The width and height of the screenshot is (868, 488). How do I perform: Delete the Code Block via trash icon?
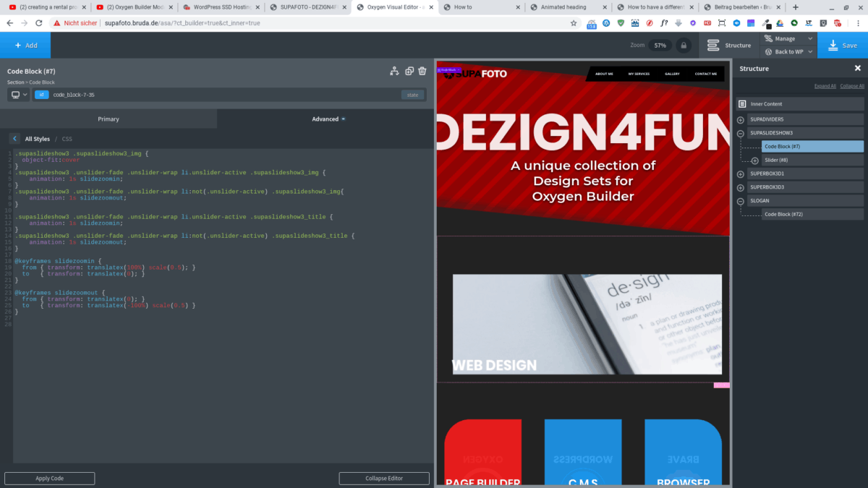point(422,71)
